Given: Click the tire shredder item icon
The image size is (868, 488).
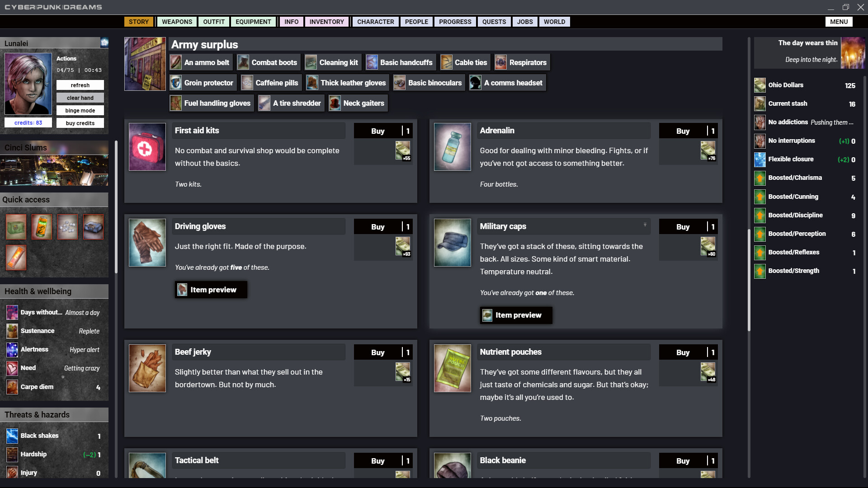Looking at the screenshot, I should (x=265, y=103).
